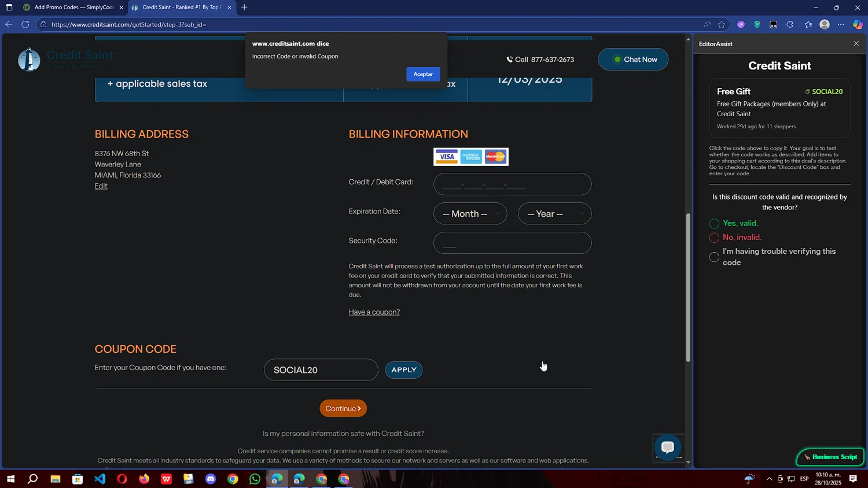Open WhatsApp from taskbar
Image resolution: width=868 pixels, height=488 pixels.
click(x=255, y=479)
